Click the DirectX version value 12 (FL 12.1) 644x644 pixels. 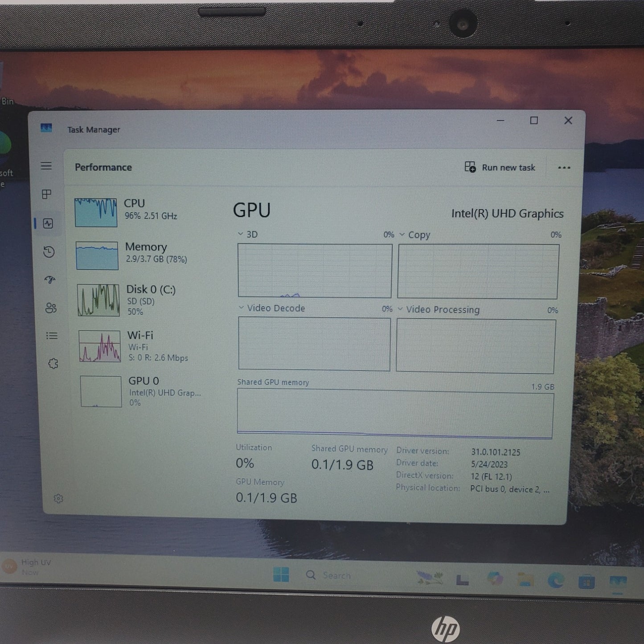[x=491, y=476]
